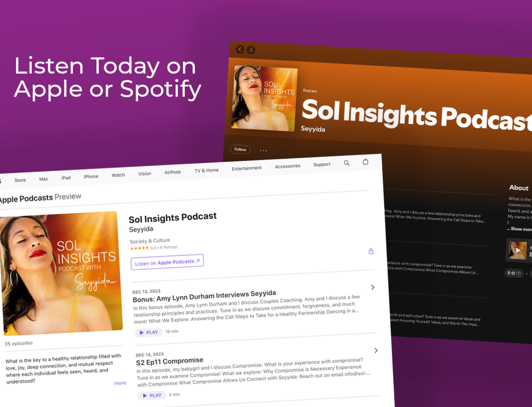Play the Spotify sidebar episode thumbnail

point(518,250)
